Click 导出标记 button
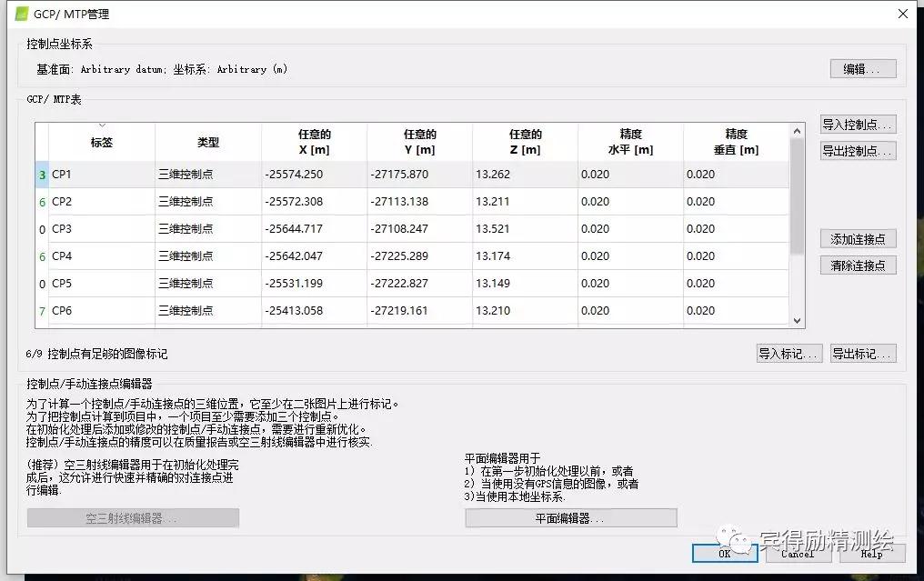924x581 pixels. tap(862, 354)
